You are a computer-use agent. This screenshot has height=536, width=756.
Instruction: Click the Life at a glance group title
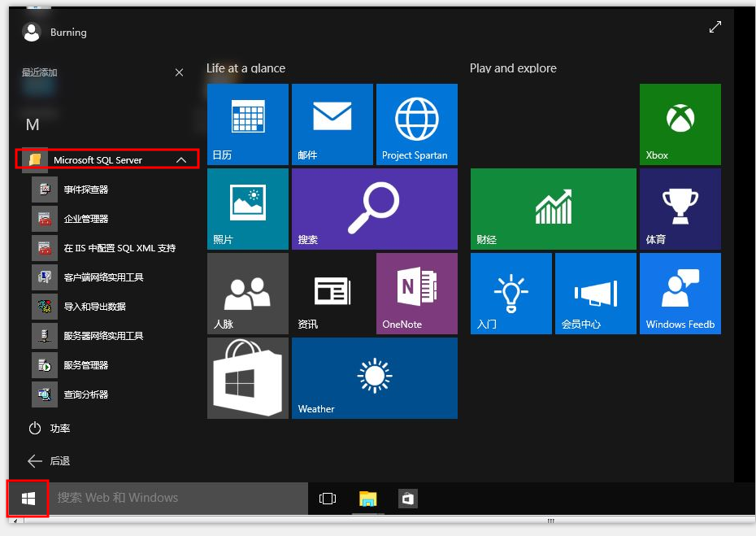click(x=245, y=68)
